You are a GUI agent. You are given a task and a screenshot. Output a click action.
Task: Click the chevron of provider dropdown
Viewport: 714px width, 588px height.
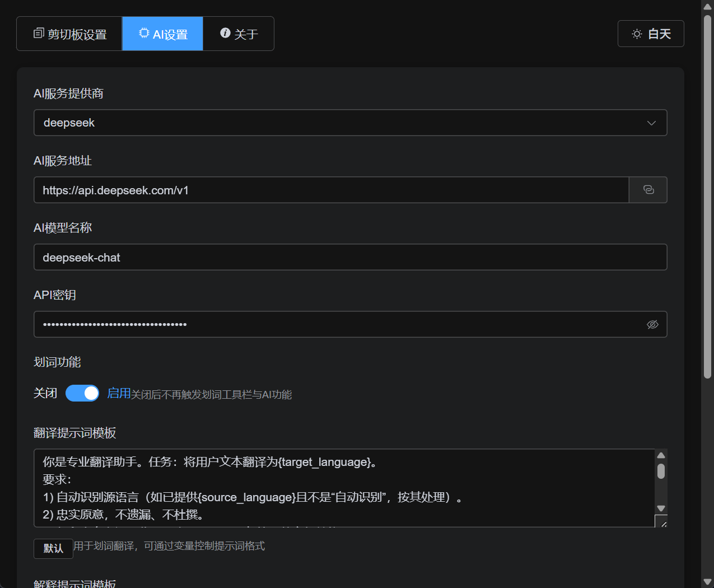651,123
